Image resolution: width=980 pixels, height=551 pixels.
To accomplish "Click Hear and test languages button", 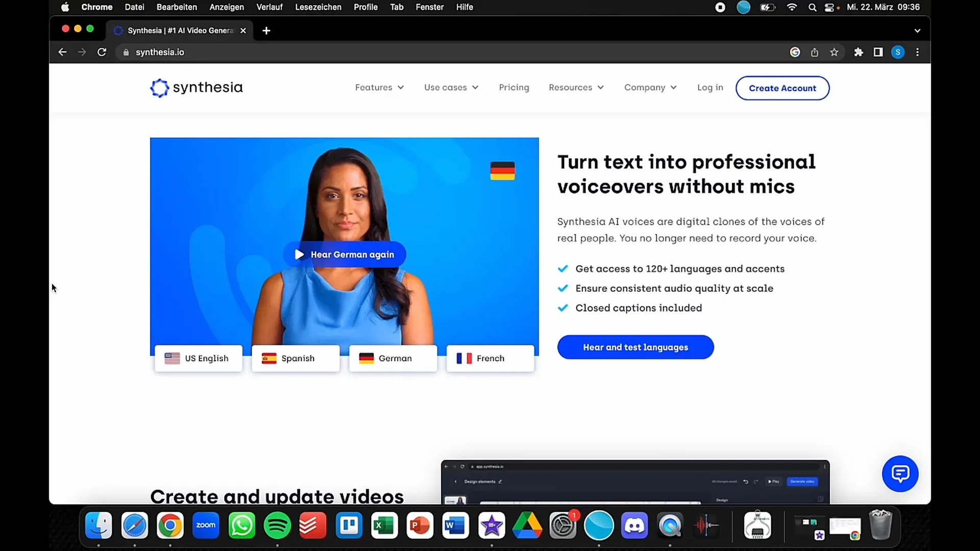I will tap(635, 347).
